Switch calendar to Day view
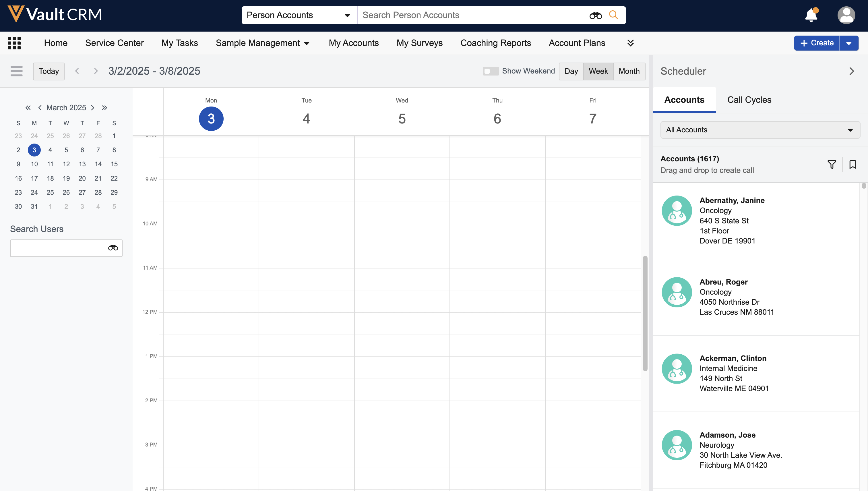 571,71
